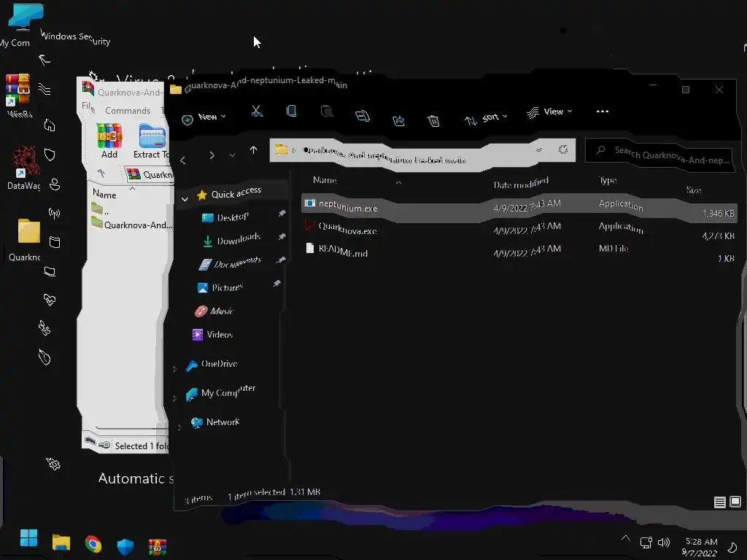
Task: Sort by Date modified column header
Action: click(521, 183)
